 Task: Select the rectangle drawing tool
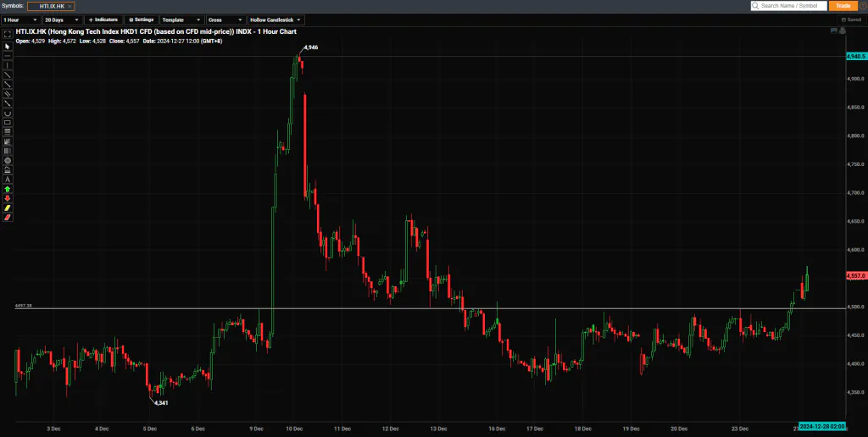click(x=8, y=122)
